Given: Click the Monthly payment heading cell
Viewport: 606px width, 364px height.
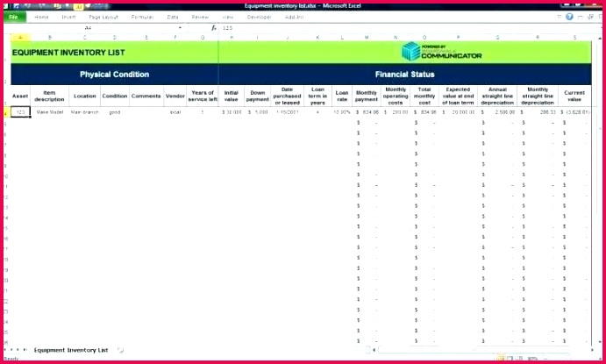Looking at the screenshot, I should tap(367, 96).
